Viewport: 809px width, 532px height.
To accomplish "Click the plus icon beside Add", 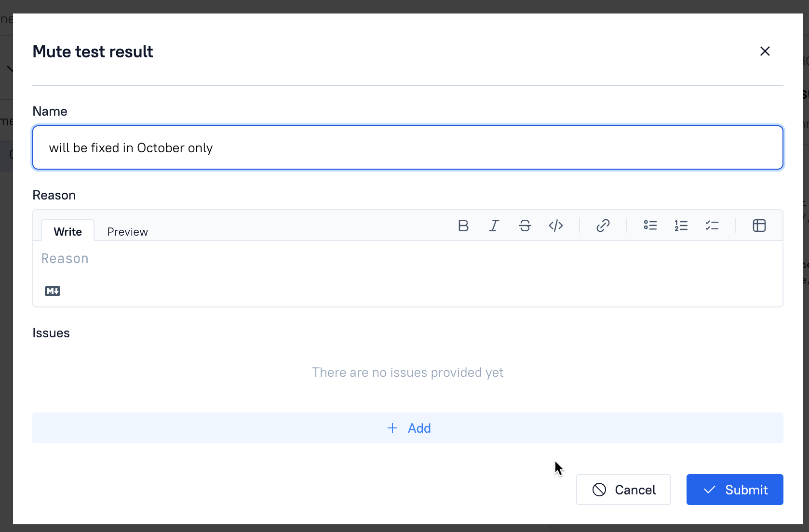I will (x=392, y=428).
